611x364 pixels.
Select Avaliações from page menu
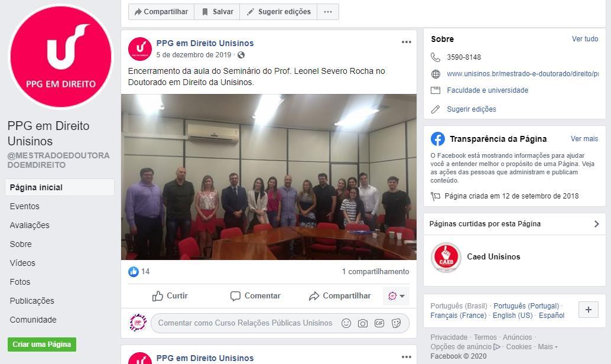30,225
